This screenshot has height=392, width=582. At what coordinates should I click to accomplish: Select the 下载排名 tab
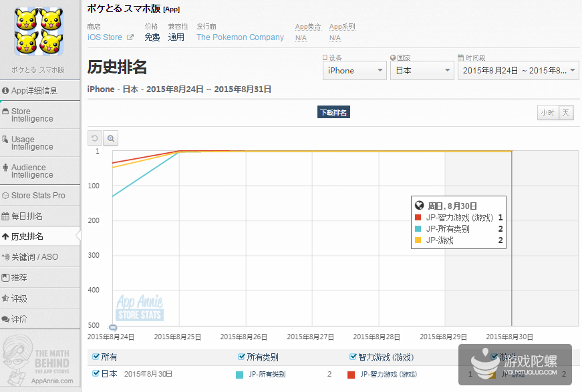(333, 112)
